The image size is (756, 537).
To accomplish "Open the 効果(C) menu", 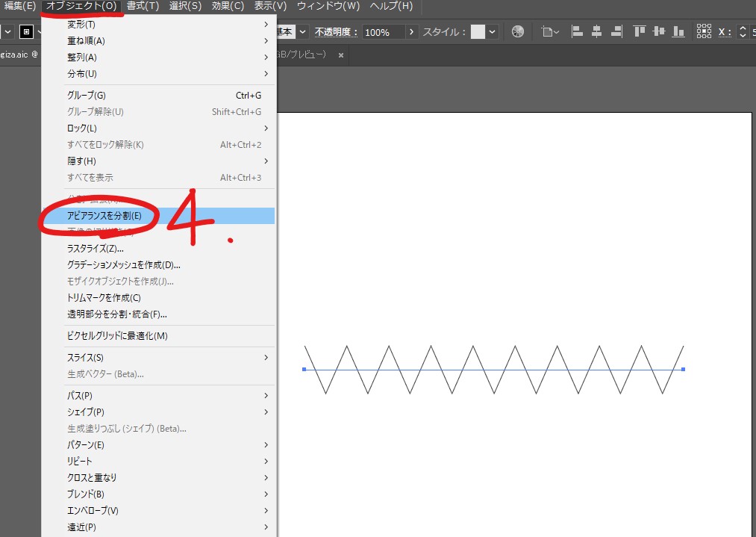I will click(x=228, y=6).
